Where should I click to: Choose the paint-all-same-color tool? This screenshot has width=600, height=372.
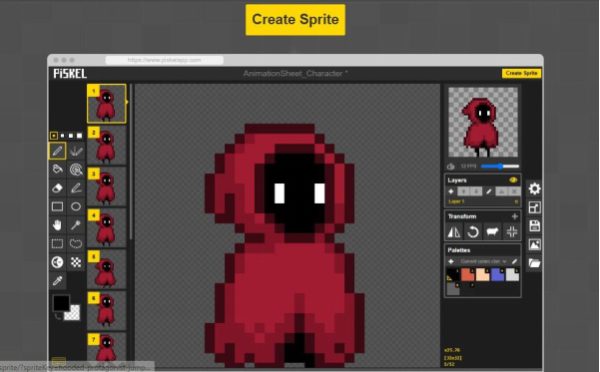pos(76,169)
